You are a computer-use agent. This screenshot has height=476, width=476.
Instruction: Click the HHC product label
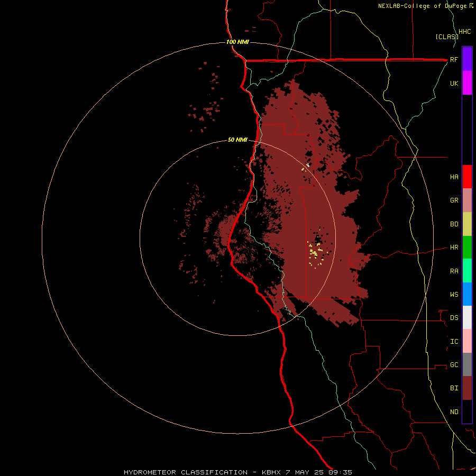click(x=464, y=32)
